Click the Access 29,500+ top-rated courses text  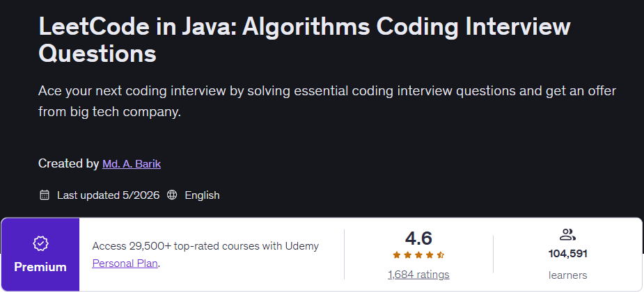point(205,246)
